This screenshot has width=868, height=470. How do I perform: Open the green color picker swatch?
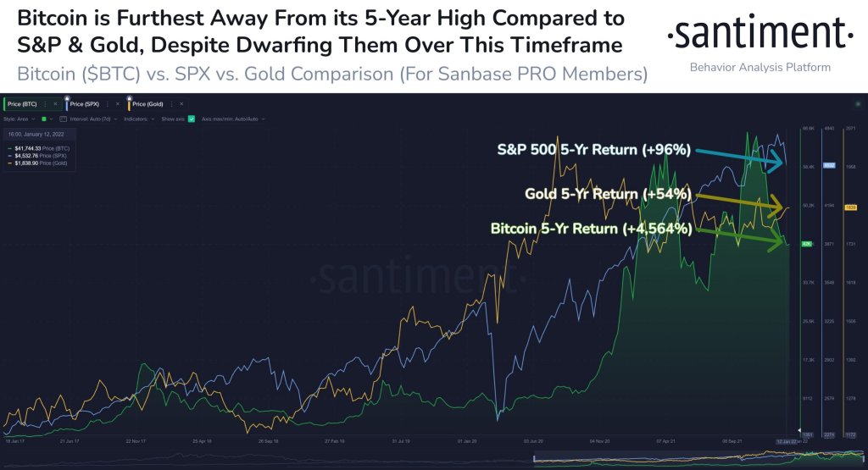click(44, 119)
